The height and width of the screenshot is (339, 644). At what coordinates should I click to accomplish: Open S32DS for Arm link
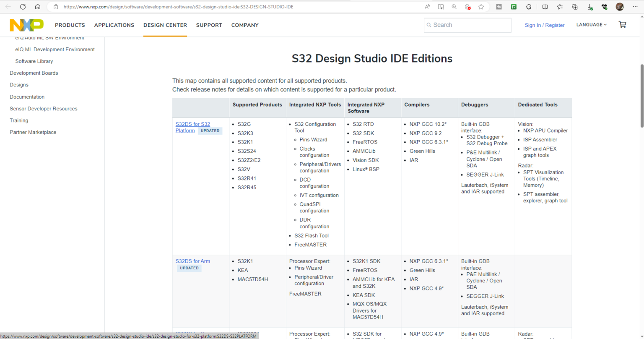[x=193, y=261]
